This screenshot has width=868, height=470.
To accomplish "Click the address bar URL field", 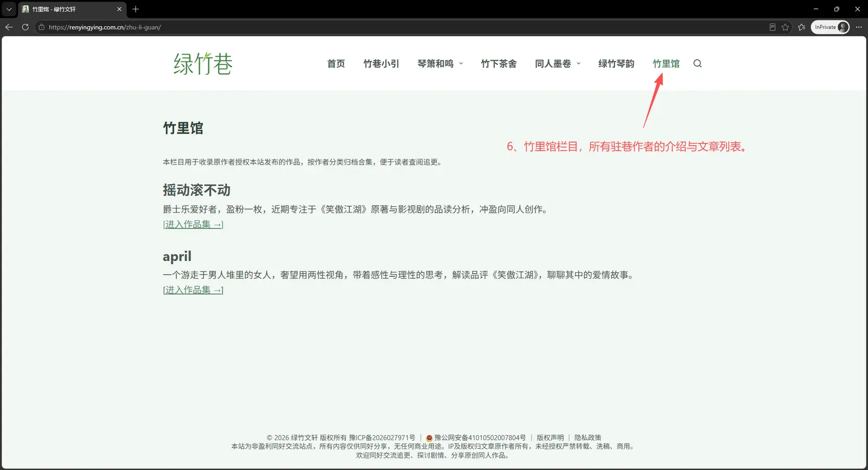I will pos(401,27).
